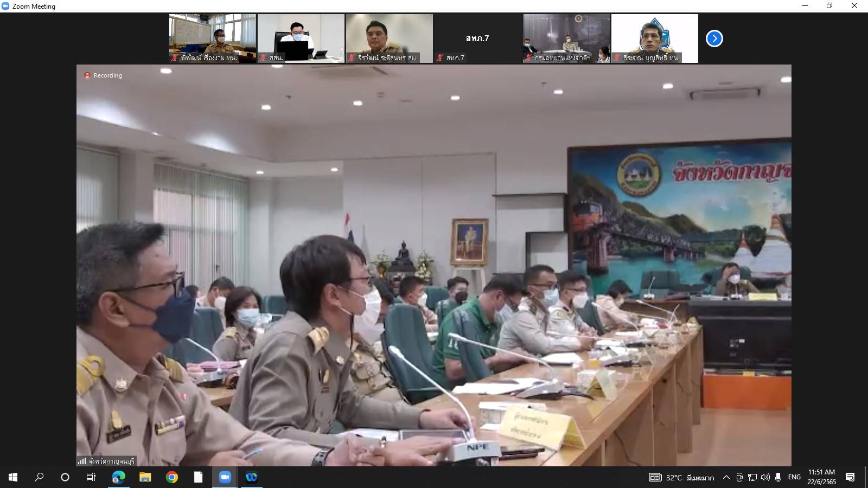Click the Windows Search magnifier icon

39,477
